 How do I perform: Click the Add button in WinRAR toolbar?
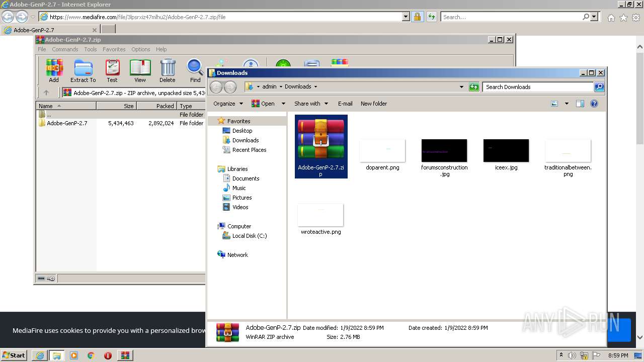coord(54,71)
